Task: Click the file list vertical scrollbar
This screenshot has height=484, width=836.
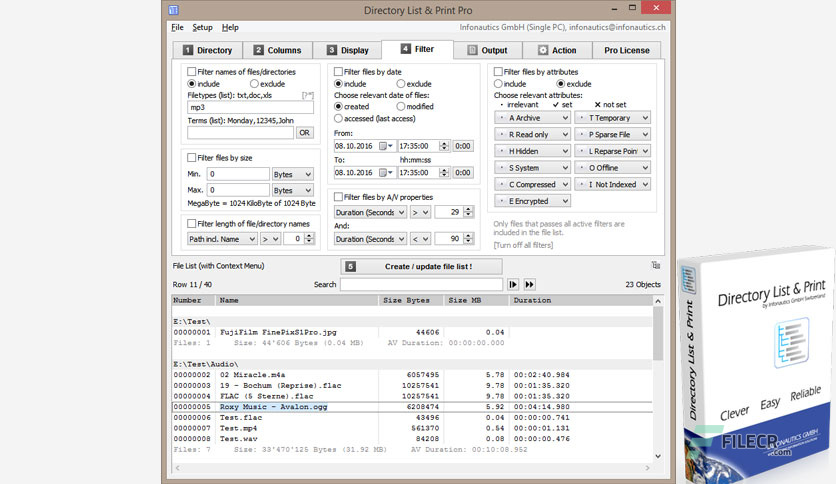Action: [658, 378]
